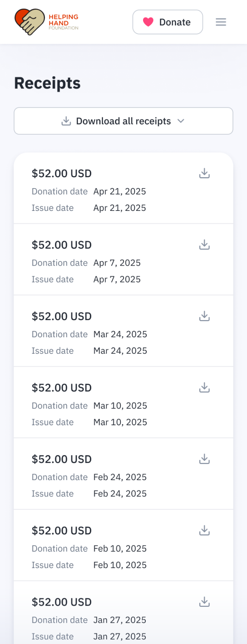The width and height of the screenshot is (247, 644).
Task: Expand the Download all receipts dropdown
Action: 123,121
